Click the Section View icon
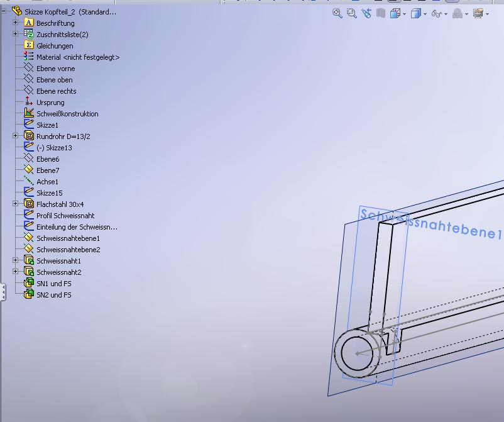This screenshot has height=422, width=504. tap(381, 13)
